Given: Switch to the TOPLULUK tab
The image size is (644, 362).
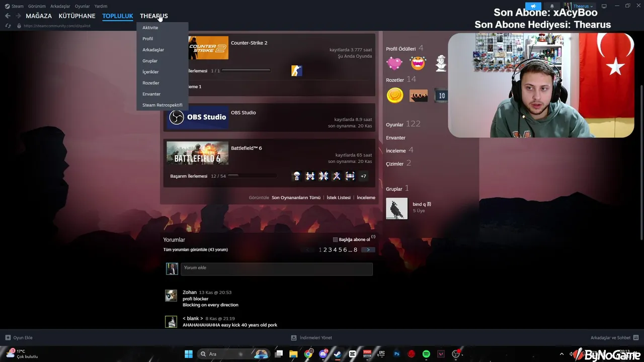Looking at the screenshot, I should pyautogui.click(x=117, y=16).
